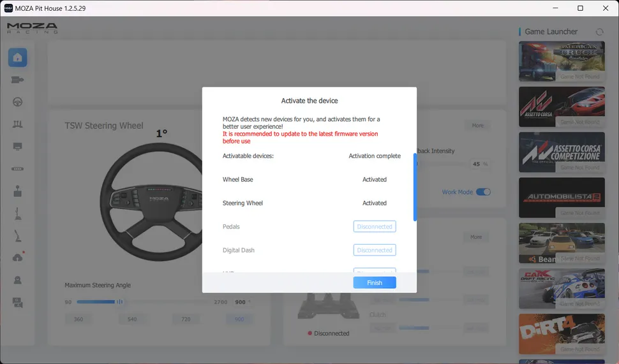
Task: Open the Wheel Base settings icon
Action: point(17,80)
